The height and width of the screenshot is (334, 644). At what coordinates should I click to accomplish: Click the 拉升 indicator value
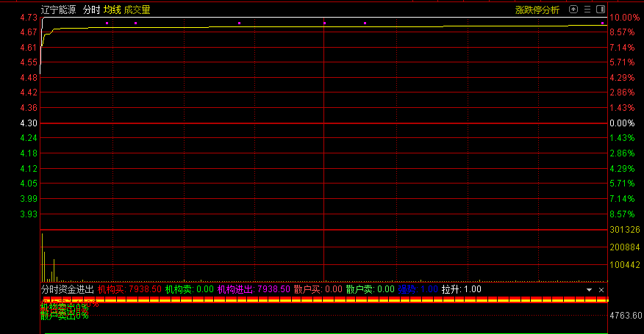click(462, 289)
